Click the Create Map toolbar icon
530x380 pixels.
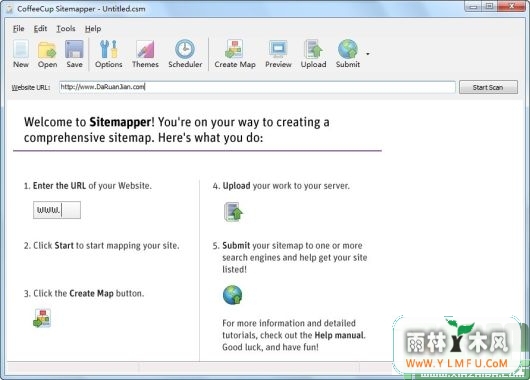(235, 54)
